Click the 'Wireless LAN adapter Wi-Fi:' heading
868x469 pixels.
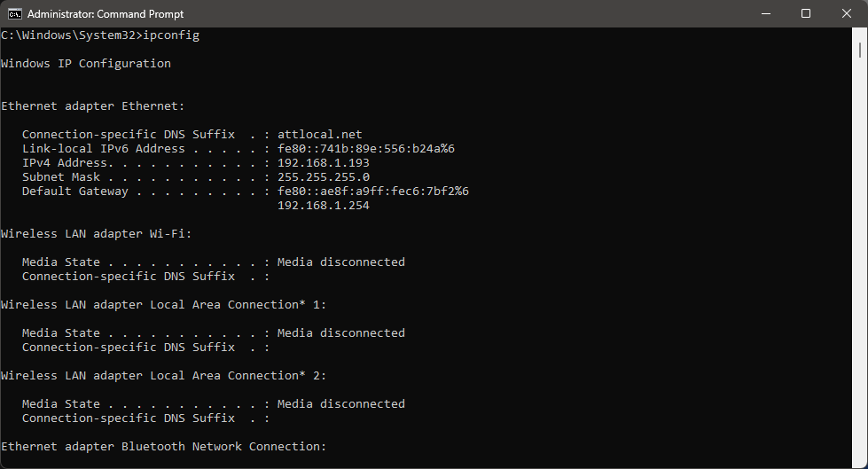click(x=97, y=234)
